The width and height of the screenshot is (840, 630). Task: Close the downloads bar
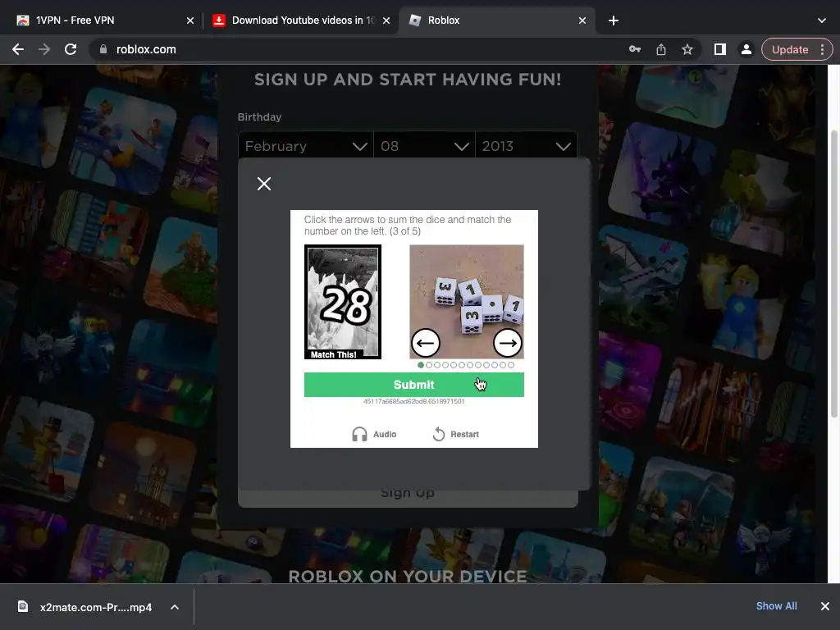coord(825,606)
